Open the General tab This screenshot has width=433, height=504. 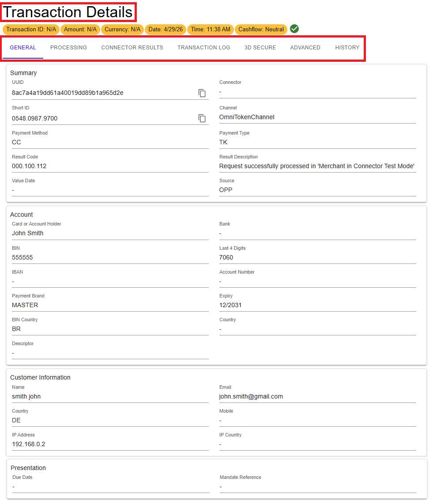pos(23,48)
